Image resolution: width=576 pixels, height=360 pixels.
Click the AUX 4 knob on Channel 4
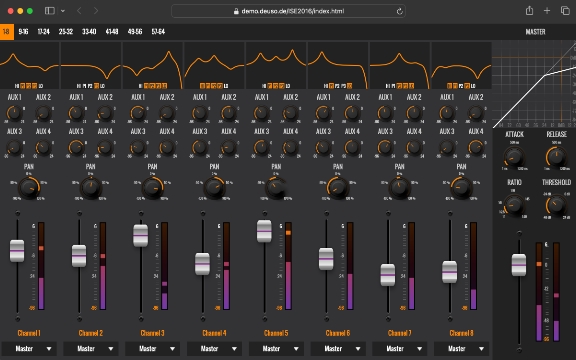pyautogui.click(x=228, y=147)
